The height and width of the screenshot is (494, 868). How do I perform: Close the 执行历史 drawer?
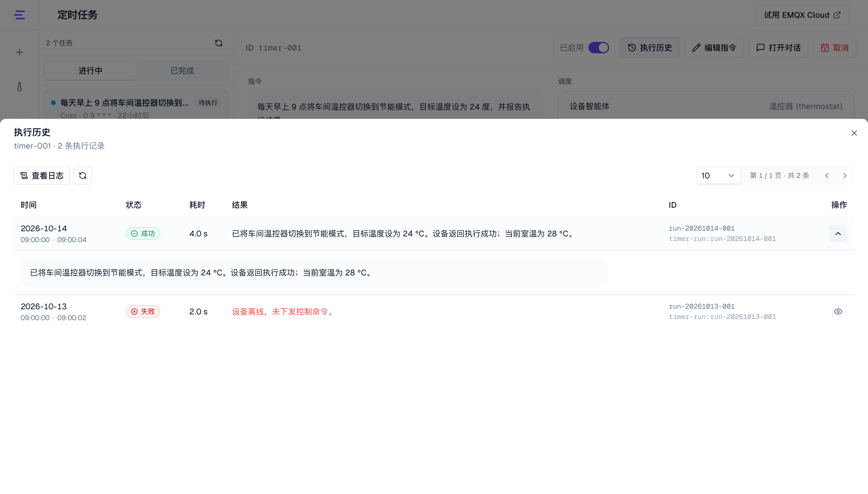tap(854, 133)
